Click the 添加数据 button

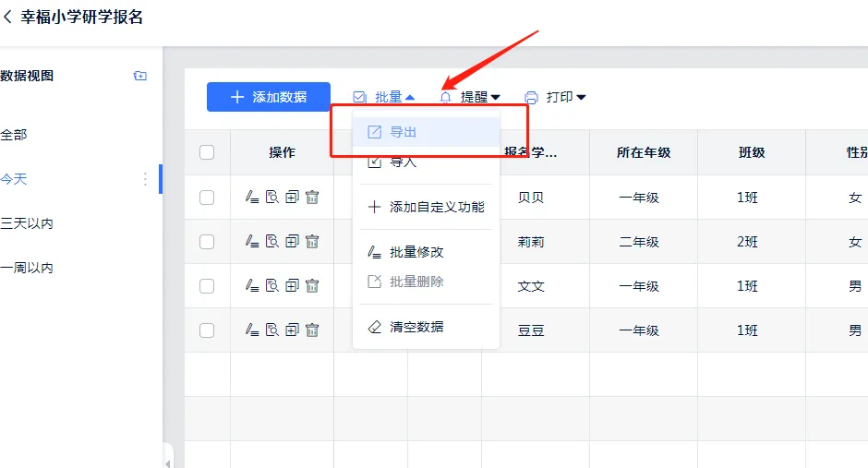pos(269,97)
